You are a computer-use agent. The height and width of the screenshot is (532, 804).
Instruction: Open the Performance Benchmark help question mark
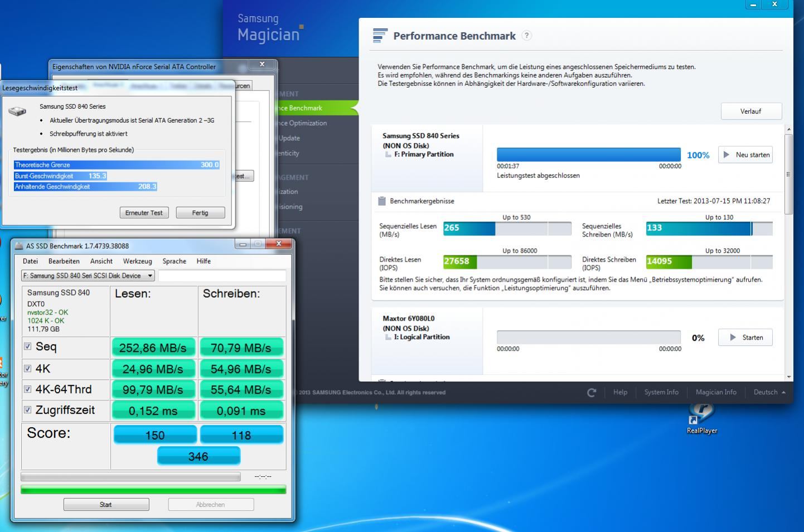[x=526, y=35]
